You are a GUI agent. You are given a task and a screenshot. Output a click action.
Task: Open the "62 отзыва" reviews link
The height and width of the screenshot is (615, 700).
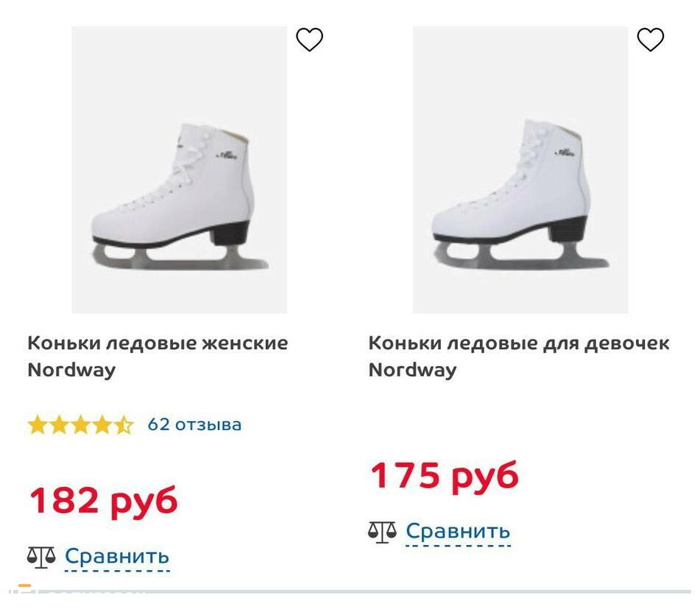coord(194,424)
